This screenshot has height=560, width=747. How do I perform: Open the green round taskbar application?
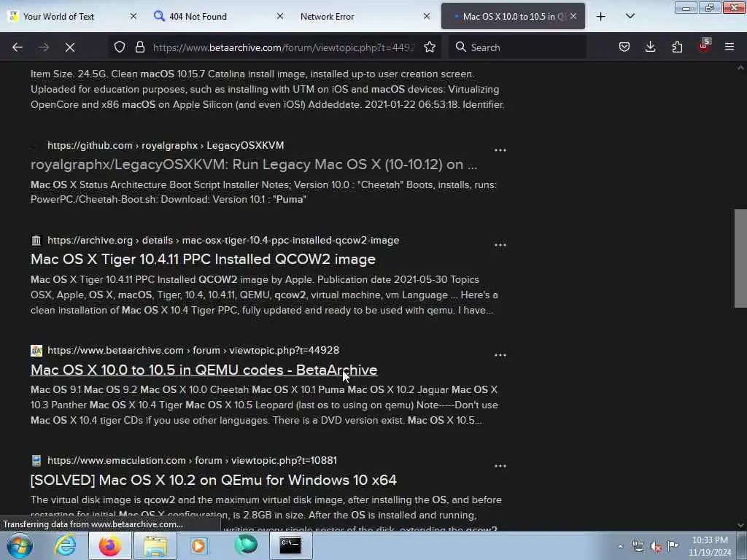(246, 545)
